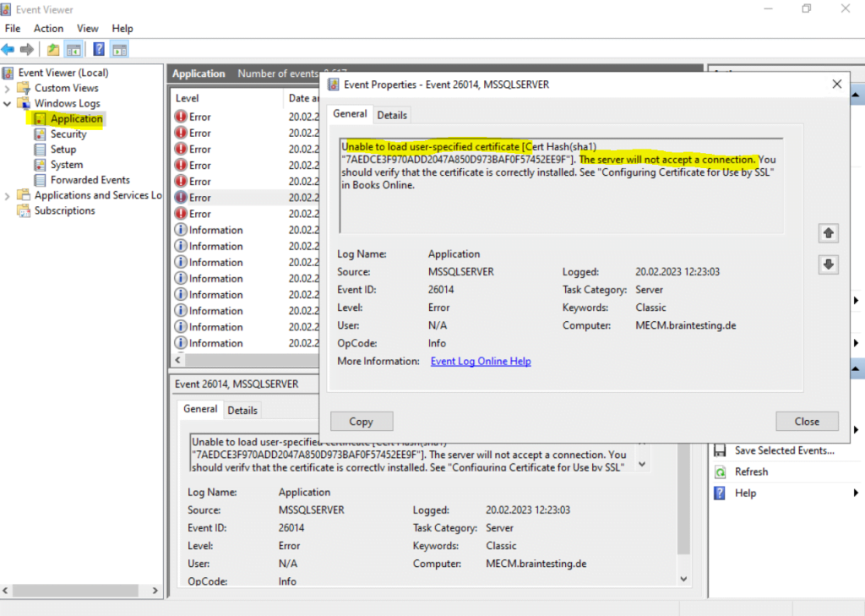
Task: Toggle the console tree toolbar icon
Action: coord(73,50)
